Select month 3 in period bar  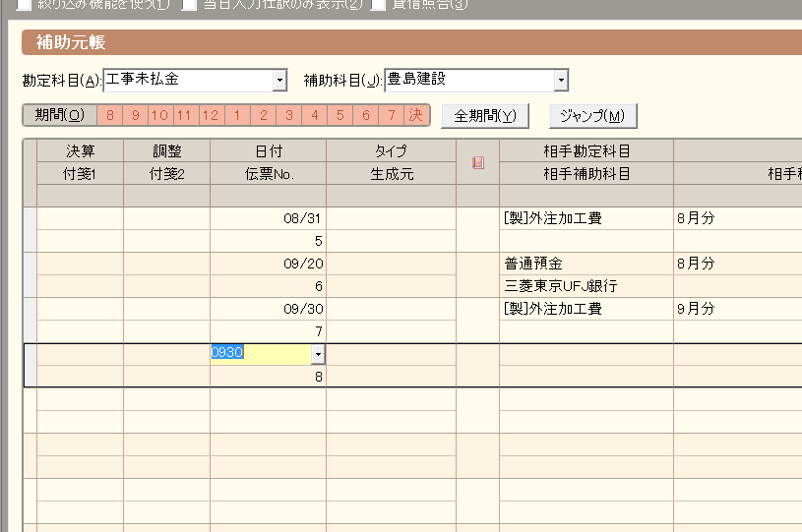click(x=288, y=116)
